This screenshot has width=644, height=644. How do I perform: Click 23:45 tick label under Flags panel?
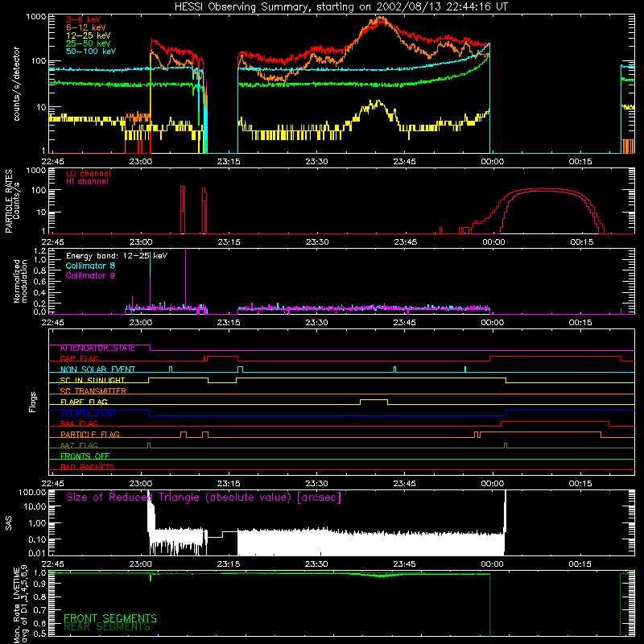click(x=405, y=484)
